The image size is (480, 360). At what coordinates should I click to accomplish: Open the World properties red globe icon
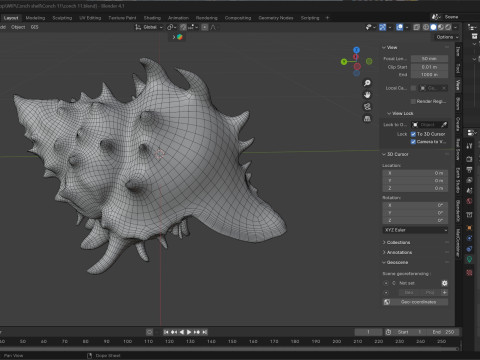point(469,201)
